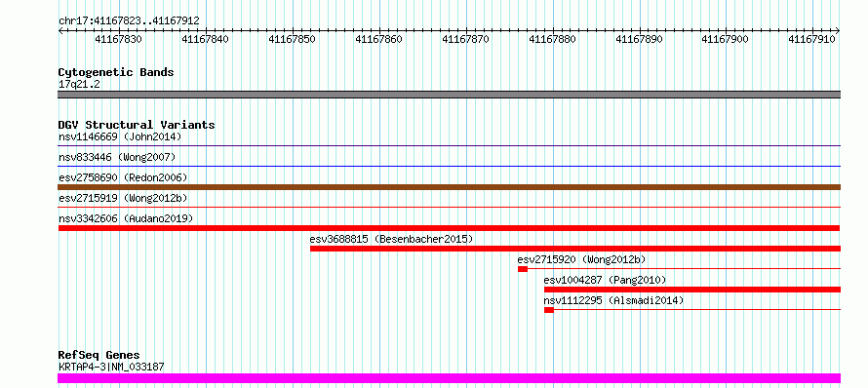Click ruler position 41167870
The image size is (868, 388).
coord(465,39)
